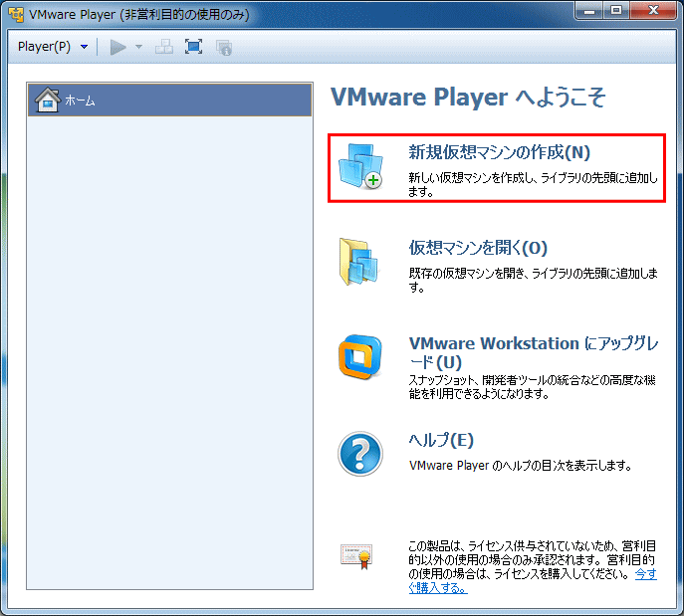
Task: Enter full screen mode via toolbar icon
Action: [x=193, y=46]
